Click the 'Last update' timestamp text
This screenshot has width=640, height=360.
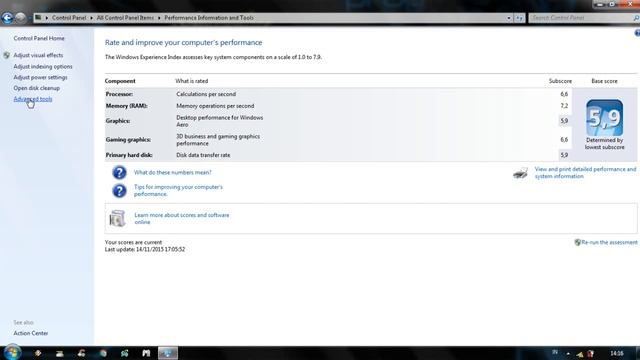pyautogui.click(x=145, y=249)
